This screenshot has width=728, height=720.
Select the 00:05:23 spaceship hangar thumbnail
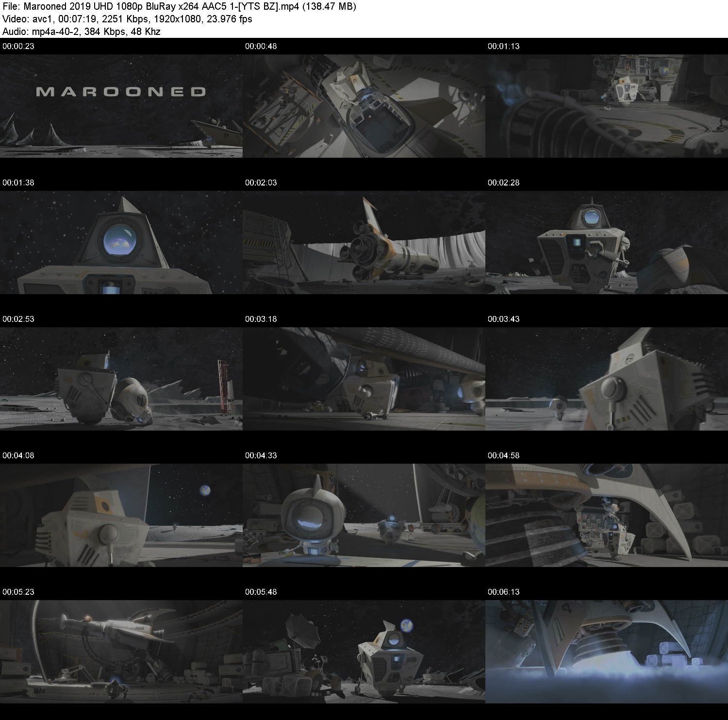121,652
